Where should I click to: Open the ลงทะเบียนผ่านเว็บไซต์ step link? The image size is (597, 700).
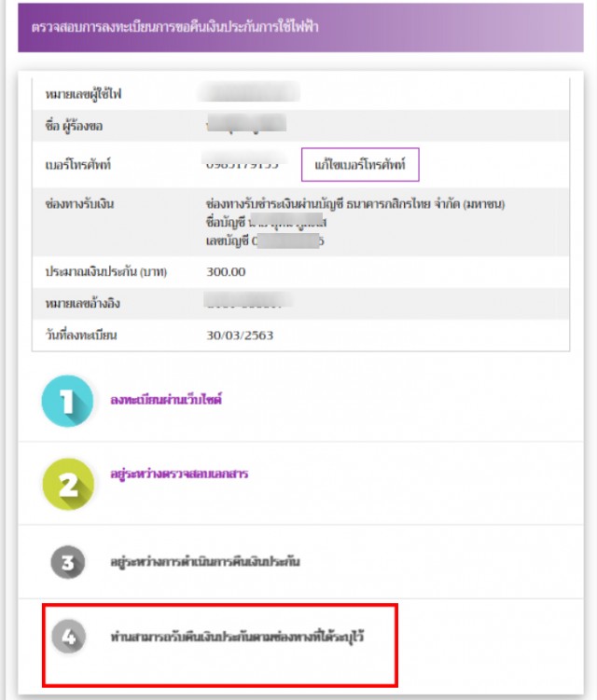point(166,399)
